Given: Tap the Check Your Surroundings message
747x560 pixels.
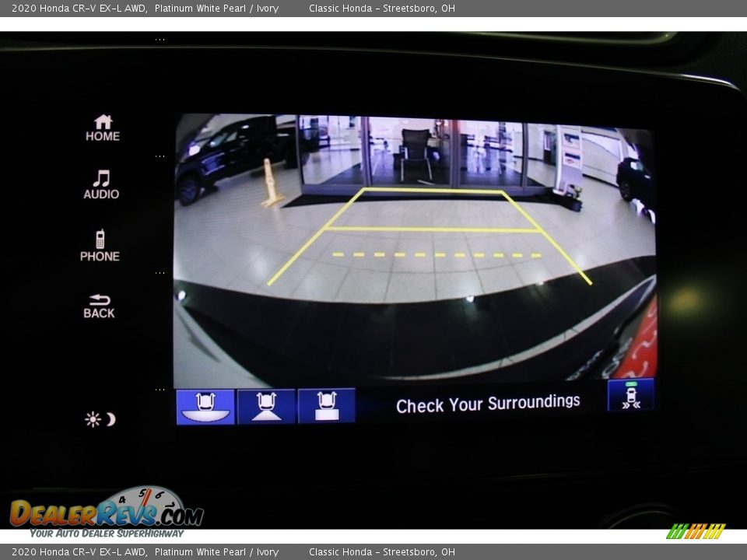Looking at the screenshot, I should point(488,404).
